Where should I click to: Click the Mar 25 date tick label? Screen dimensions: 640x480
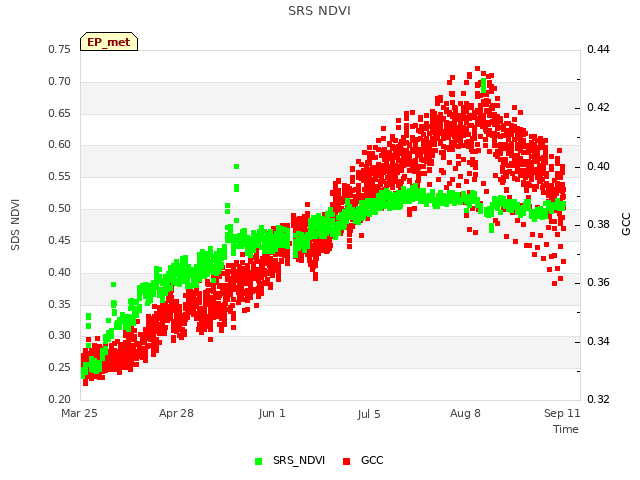pos(79,413)
